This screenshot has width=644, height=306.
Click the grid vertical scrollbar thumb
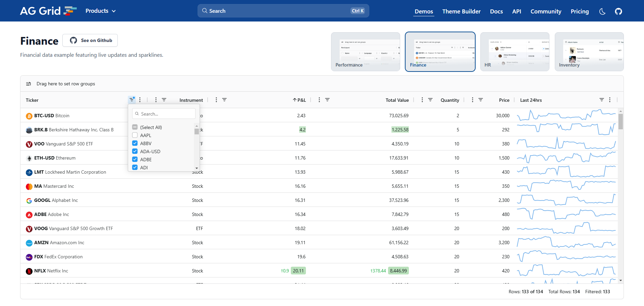click(x=621, y=122)
